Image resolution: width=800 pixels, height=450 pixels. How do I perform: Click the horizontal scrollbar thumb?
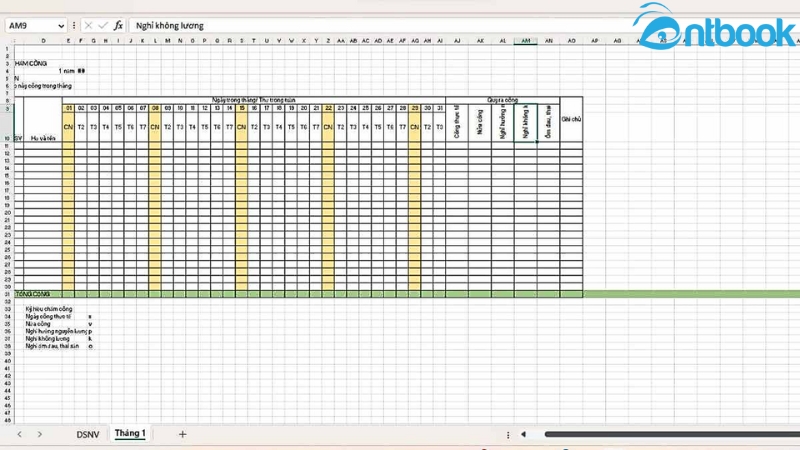pos(672,435)
